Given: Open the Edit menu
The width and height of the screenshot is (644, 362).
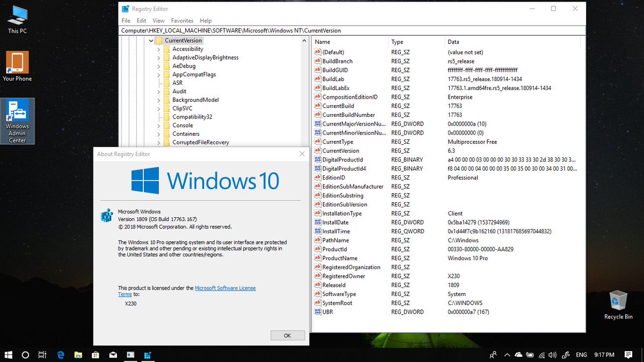Looking at the screenshot, I should tap(141, 20).
